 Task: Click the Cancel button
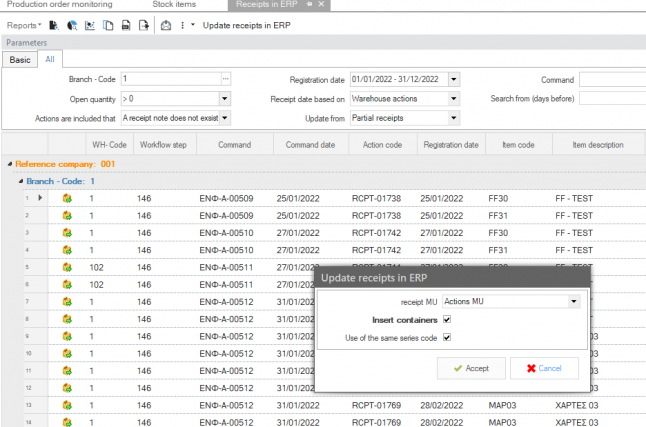(544, 368)
